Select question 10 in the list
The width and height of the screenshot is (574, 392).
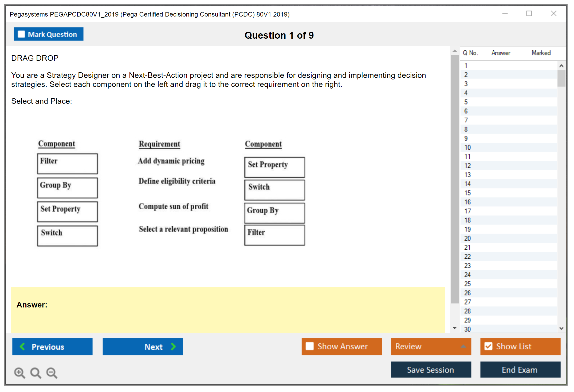(x=467, y=147)
